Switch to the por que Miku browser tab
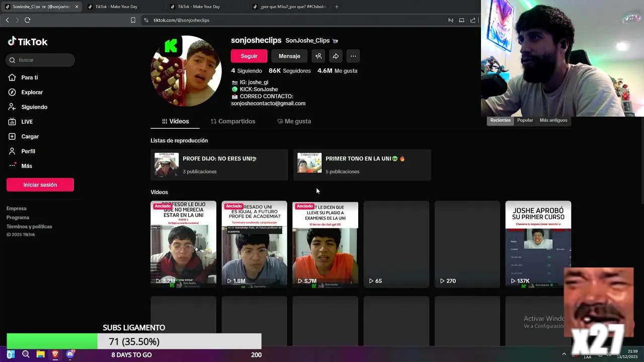The width and height of the screenshot is (644, 362). [x=289, y=7]
